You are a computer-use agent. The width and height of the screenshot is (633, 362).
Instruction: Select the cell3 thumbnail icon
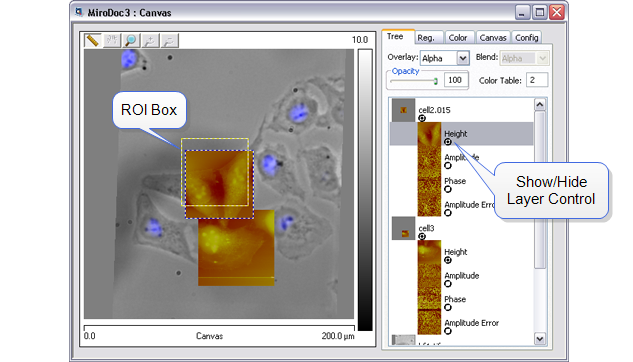(x=404, y=228)
